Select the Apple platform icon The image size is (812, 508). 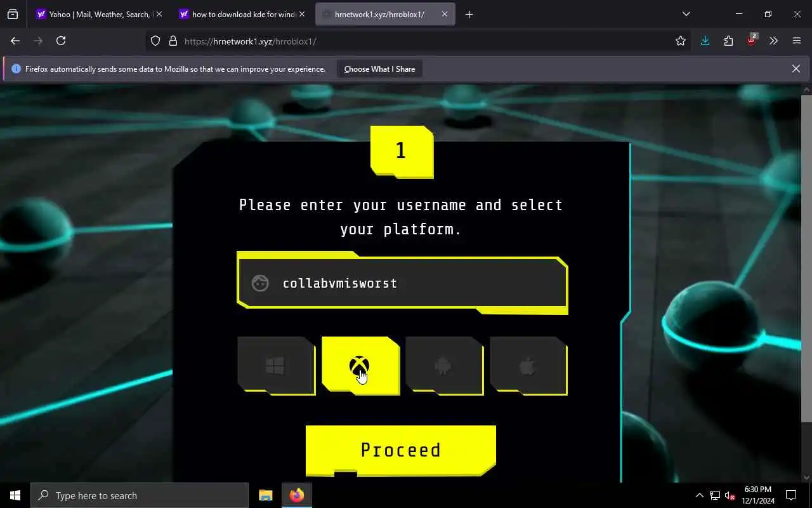click(528, 366)
